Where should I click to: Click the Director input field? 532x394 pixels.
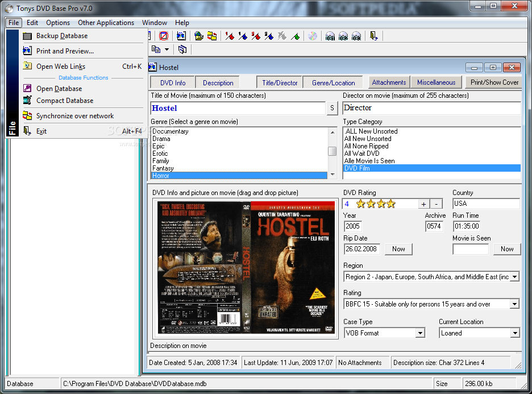tap(431, 108)
